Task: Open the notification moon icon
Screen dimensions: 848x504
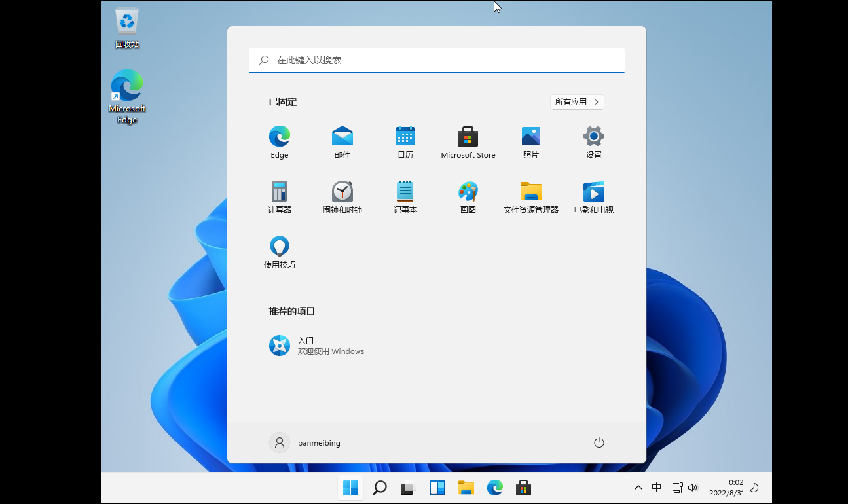Action: (754, 488)
